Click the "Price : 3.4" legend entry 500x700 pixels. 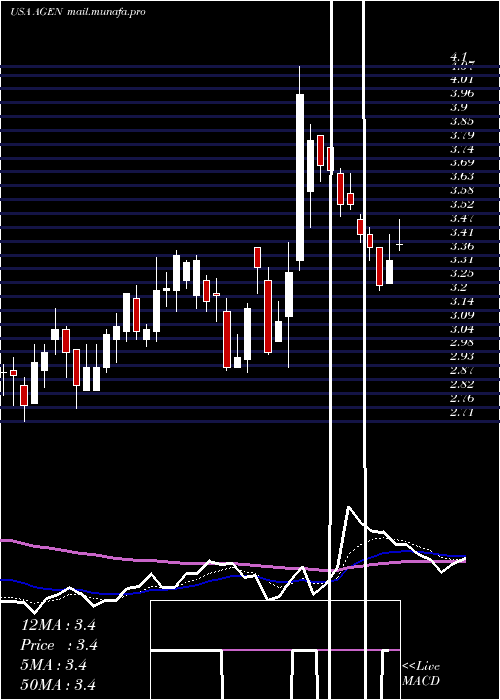tap(59, 645)
